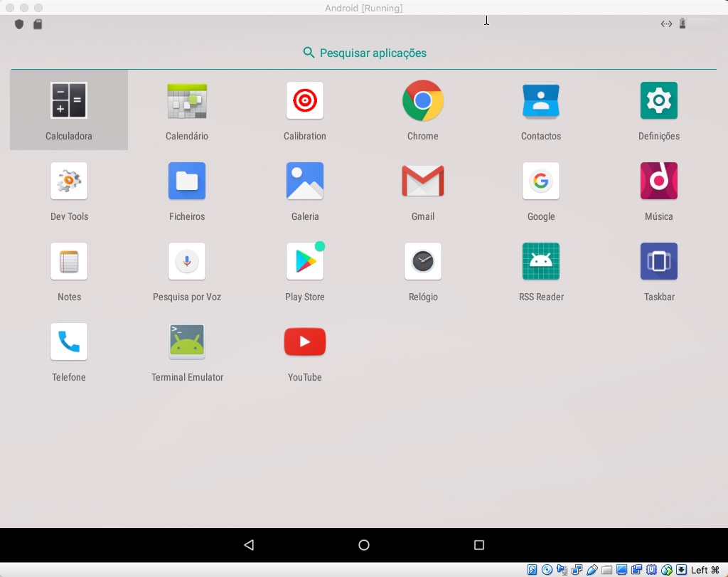The width and height of the screenshot is (728, 577).
Task: Open the RSS Reader app
Action: tap(540, 261)
